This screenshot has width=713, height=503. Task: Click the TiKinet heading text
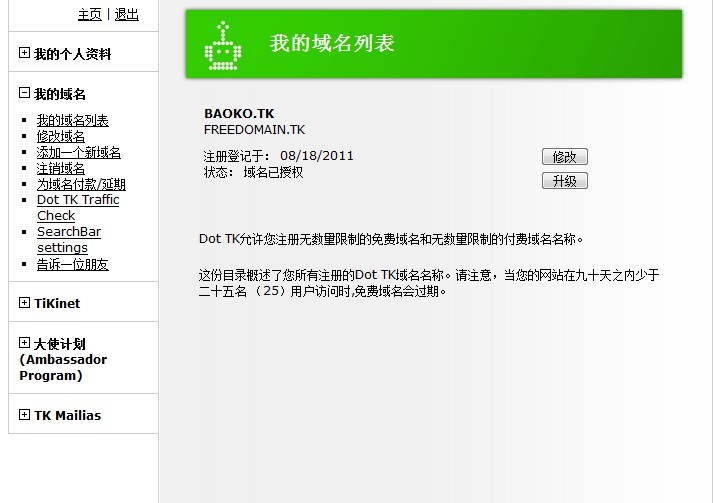(x=57, y=303)
